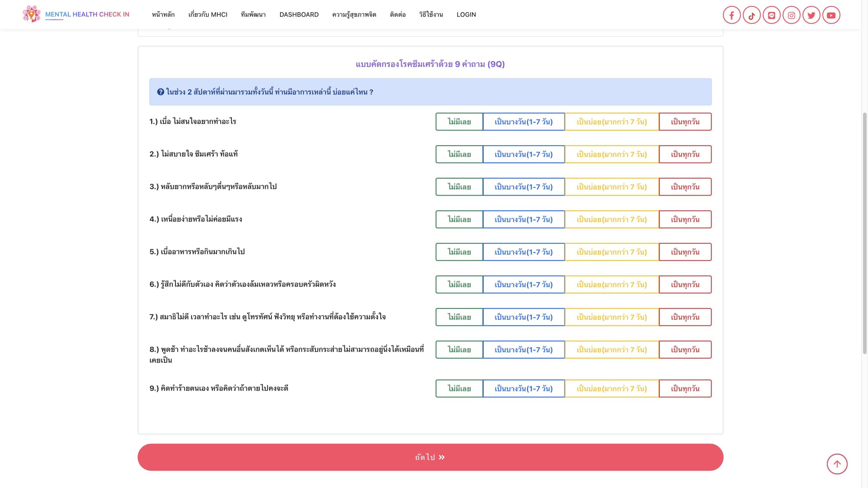
Task: Open the วิธีใช้งาน link
Action: (431, 15)
